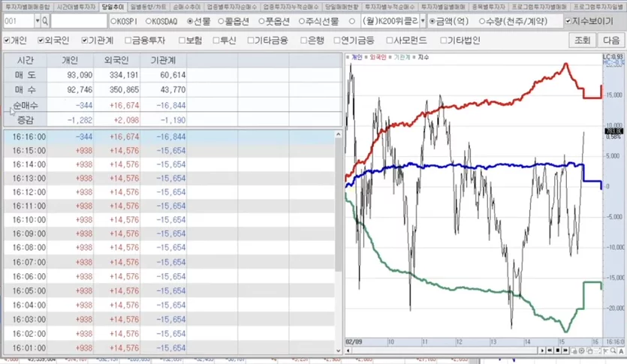
Task: Click 외국인 legend entry in chart
Action: [x=378, y=58]
